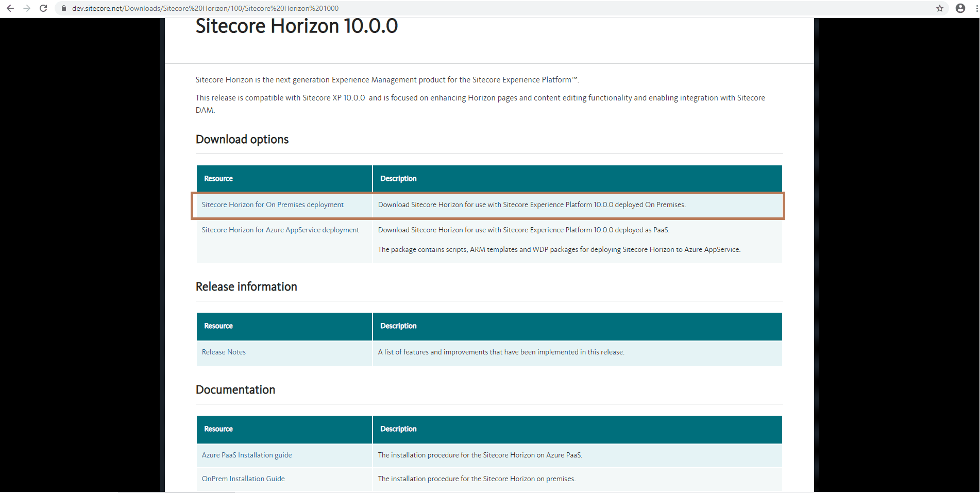Reload the current page
Screen dimensions: 980x493
point(43,8)
